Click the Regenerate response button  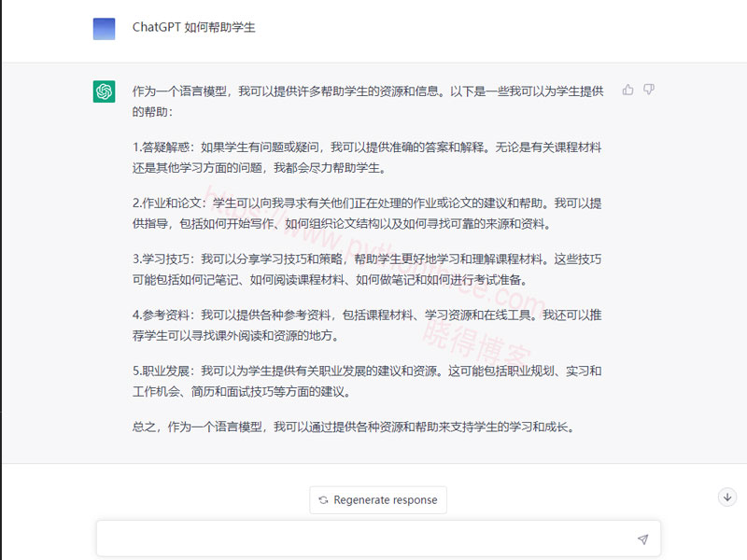pos(378,500)
